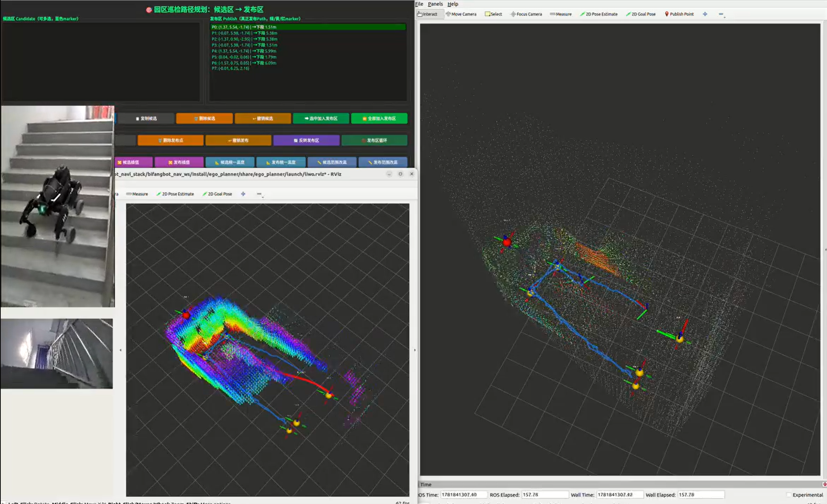Click the 撤销发布 undo publish button
Viewport: 827px width, 504px height.
(x=238, y=140)
